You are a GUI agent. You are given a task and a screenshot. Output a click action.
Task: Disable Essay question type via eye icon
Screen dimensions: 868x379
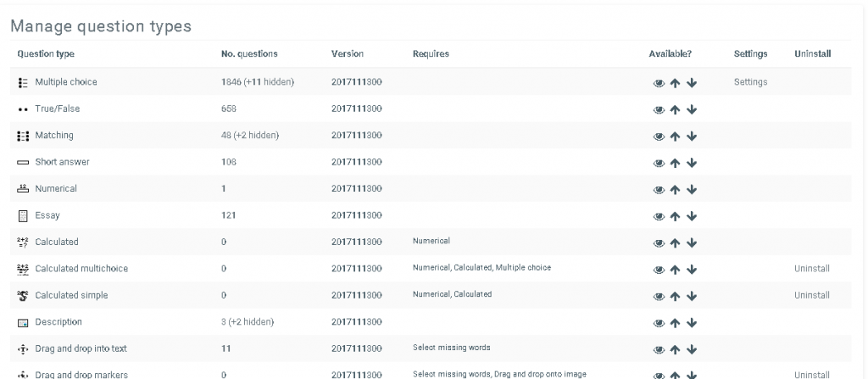[x=658, y=216]
